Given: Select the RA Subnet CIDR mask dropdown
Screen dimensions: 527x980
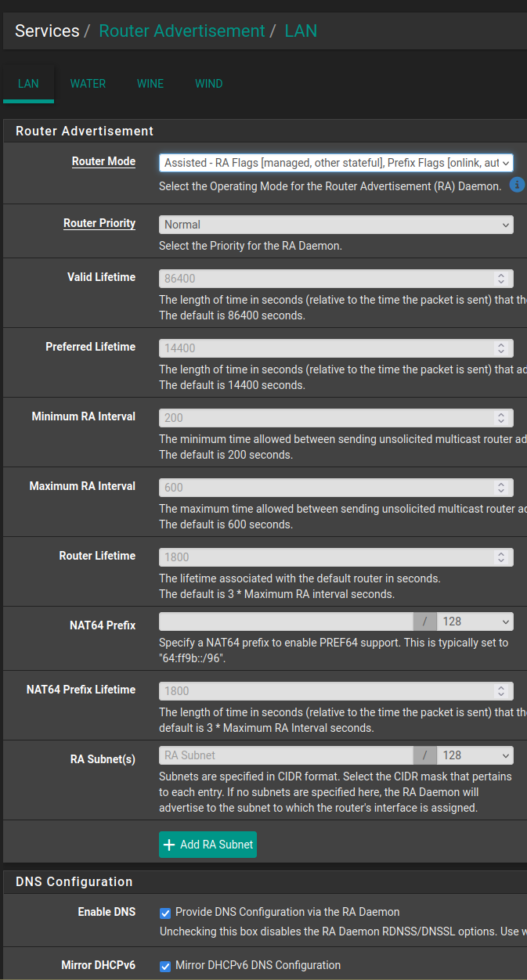Looking at the screenshot, I should (x=475, y=755).
